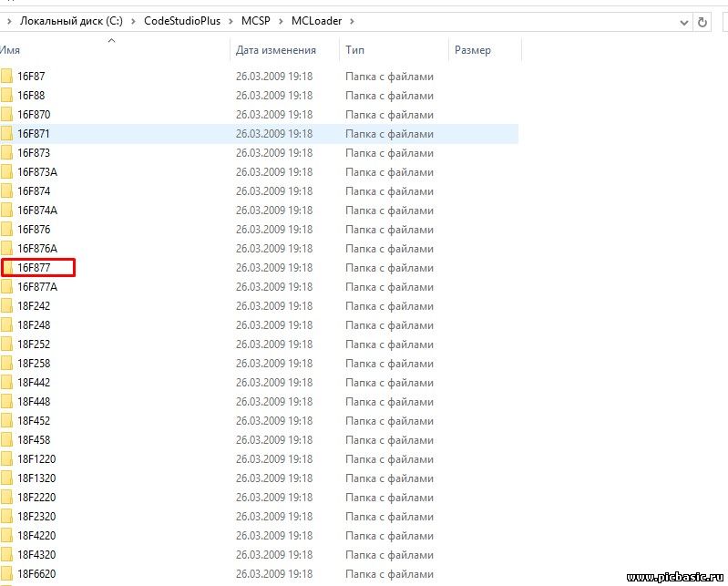Select the 18F452 folder icon
This screenshot has width=728, height=586.
point(6,421)
